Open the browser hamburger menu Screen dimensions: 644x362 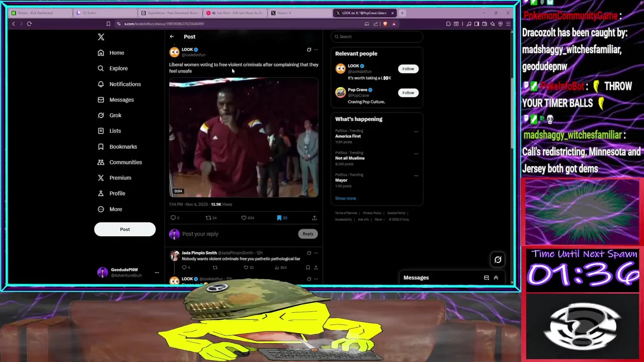(x=508, y=24)
